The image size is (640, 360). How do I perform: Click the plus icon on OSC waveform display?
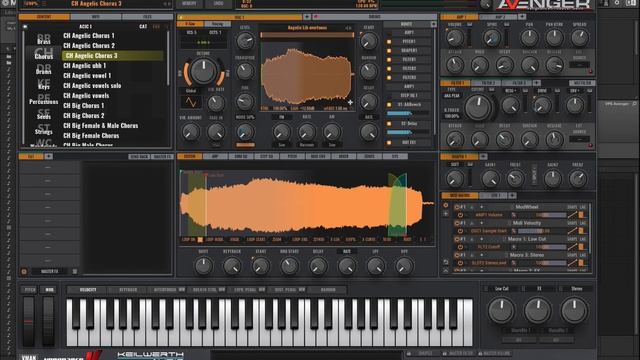point(350,102)
